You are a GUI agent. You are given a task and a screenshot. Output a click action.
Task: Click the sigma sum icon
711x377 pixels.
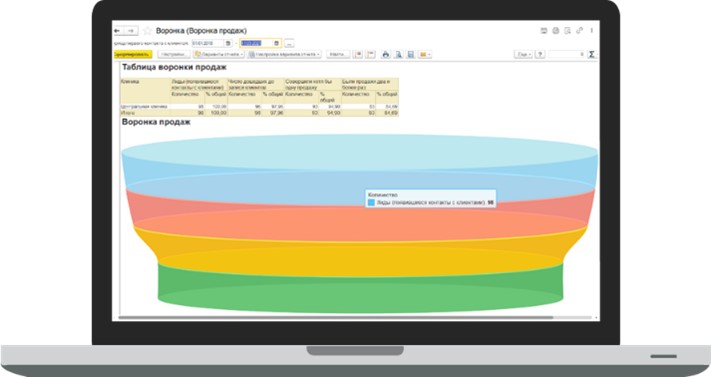(591, 54)
